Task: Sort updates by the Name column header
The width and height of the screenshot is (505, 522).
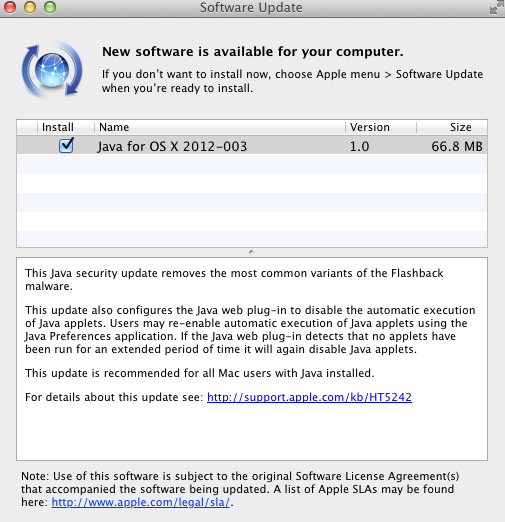Action: pos(220,127)
